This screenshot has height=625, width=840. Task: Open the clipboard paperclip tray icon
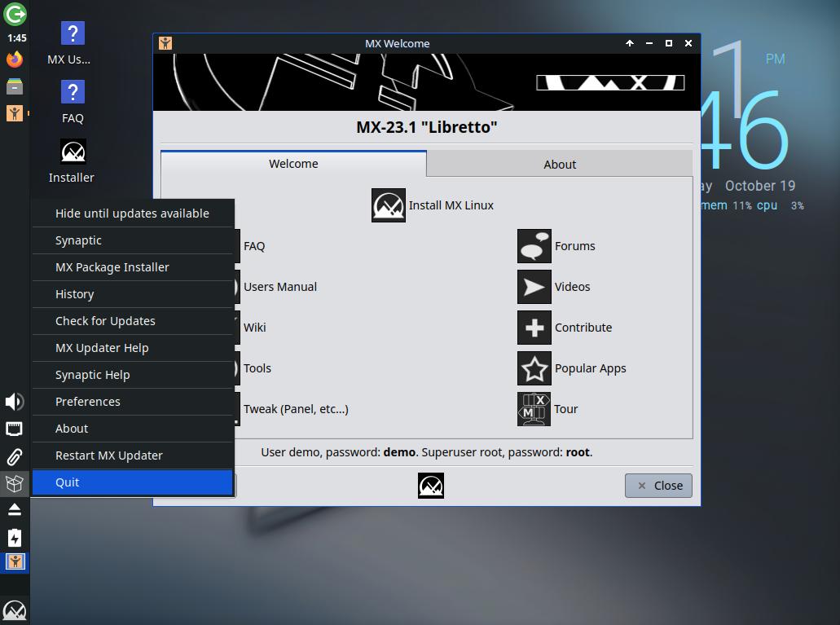(x=15, y=456)
